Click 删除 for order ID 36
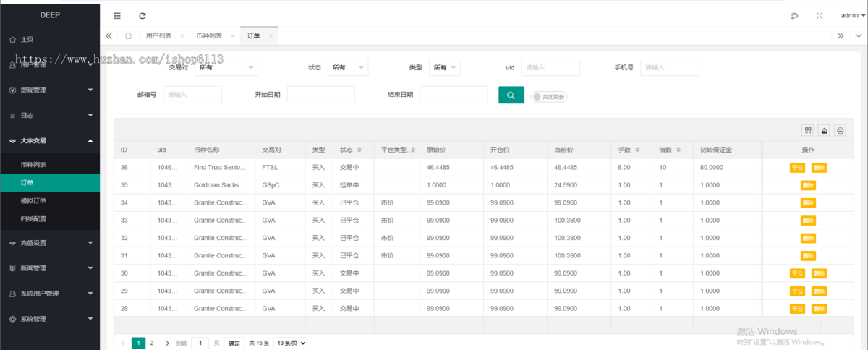The image size is (868, 350). coord(819,168)
